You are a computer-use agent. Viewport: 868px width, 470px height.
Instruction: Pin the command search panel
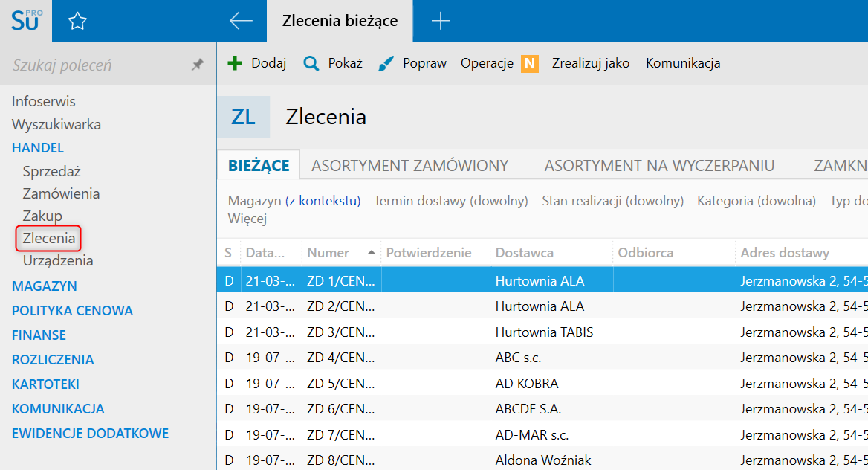click(198, 65)
